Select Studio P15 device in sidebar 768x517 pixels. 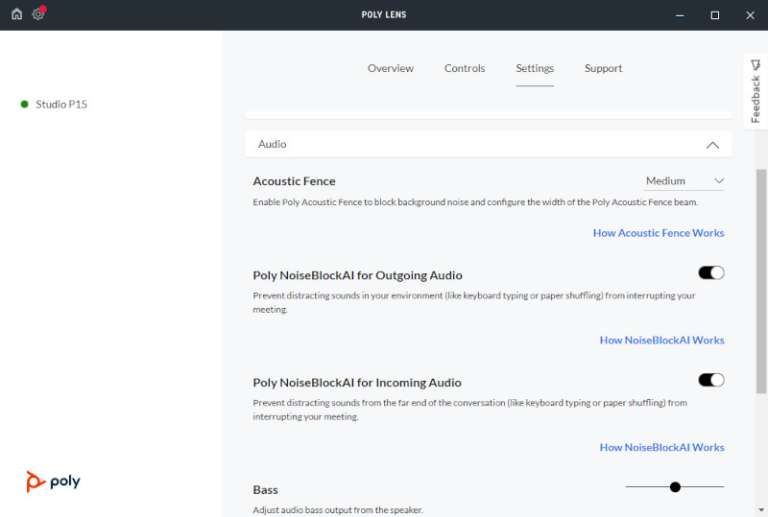pos(61,104)
